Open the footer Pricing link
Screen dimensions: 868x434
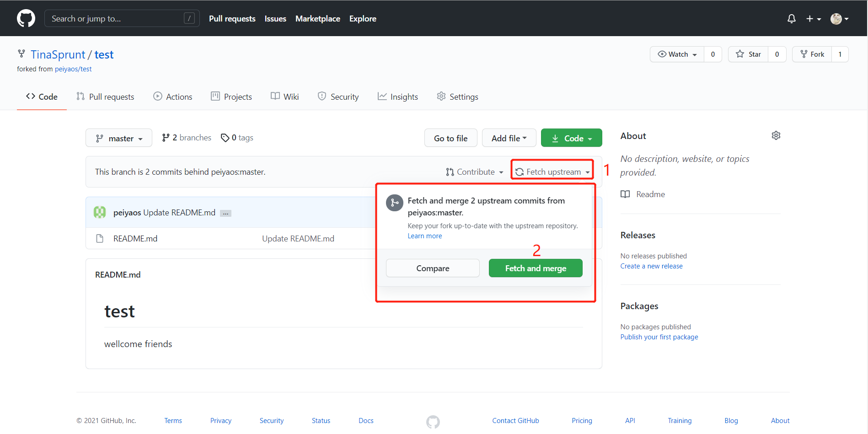582,420
